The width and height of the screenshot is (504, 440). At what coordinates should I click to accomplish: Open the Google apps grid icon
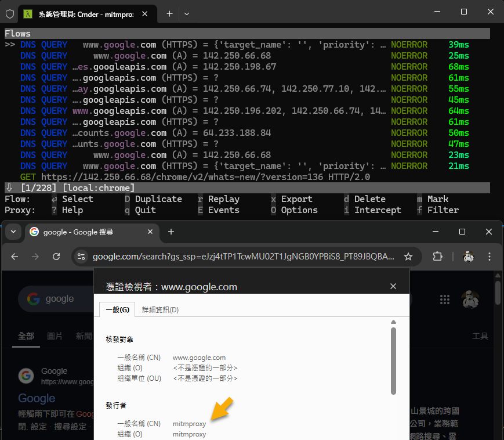pos(445,299)
